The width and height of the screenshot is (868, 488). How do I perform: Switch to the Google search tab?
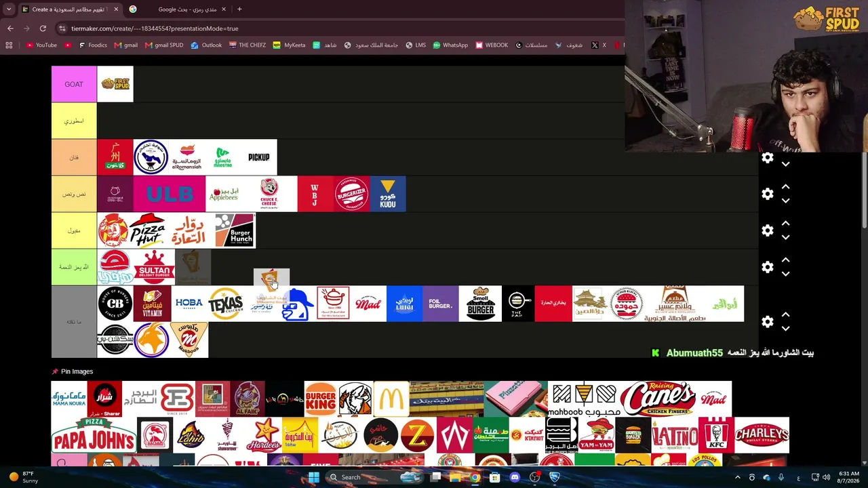[x=178, y=9]
